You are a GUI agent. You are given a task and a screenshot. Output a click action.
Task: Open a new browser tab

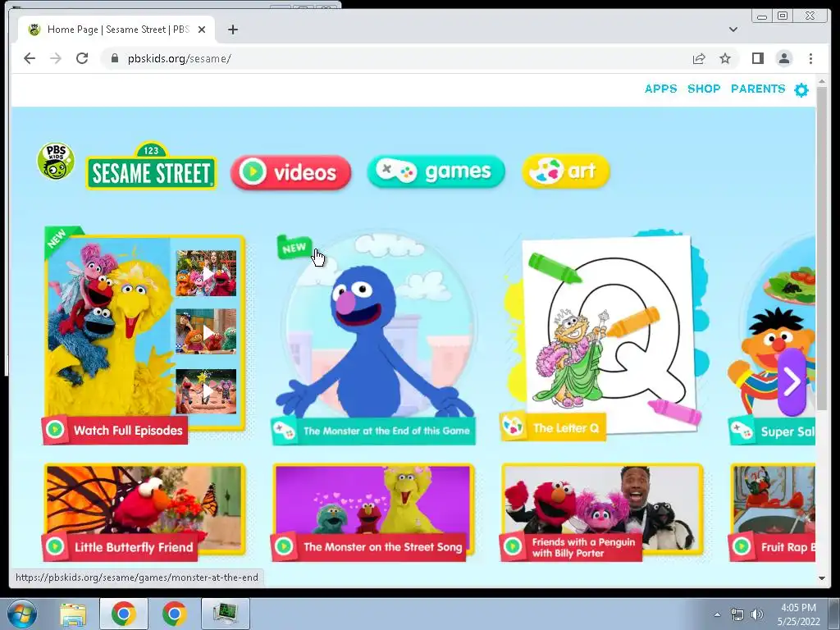pos(232,30)
